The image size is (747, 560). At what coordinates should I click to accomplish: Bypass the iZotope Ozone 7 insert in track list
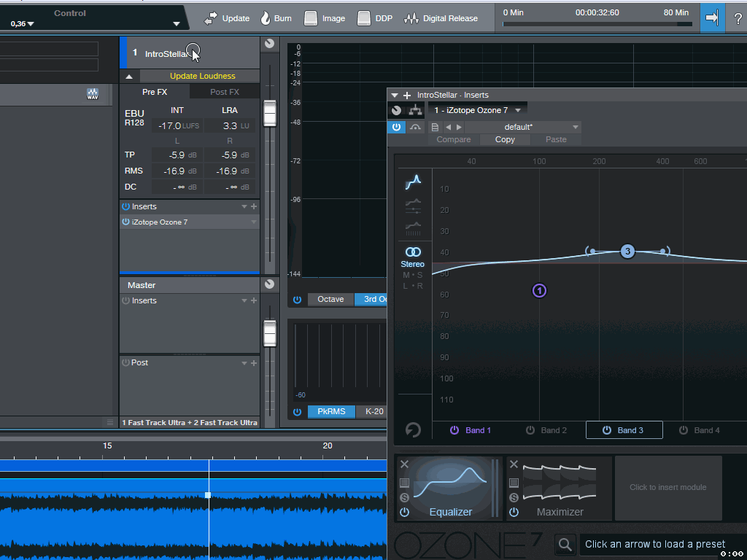point(125,222)
